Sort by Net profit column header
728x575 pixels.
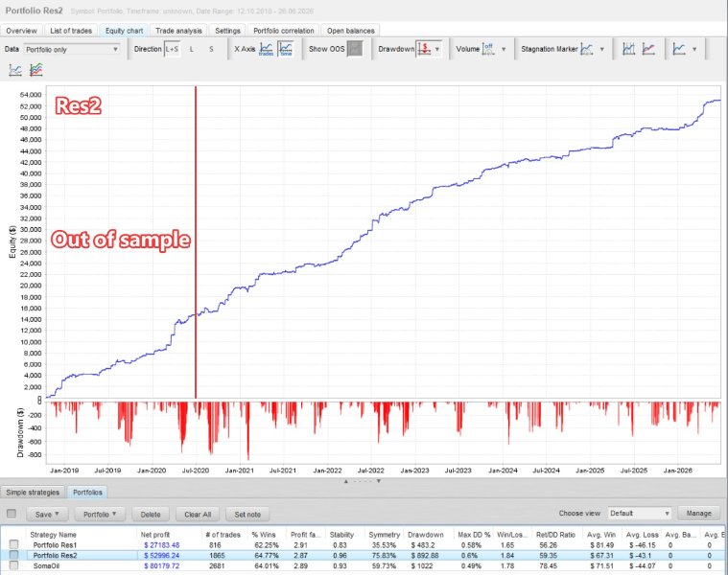(x=155, y=535)
